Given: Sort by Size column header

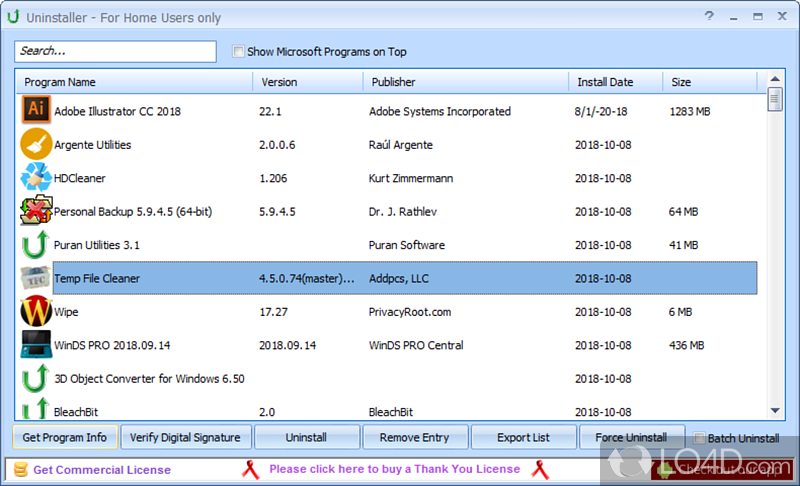Looking at the screenshot, I should click(710, 82).
